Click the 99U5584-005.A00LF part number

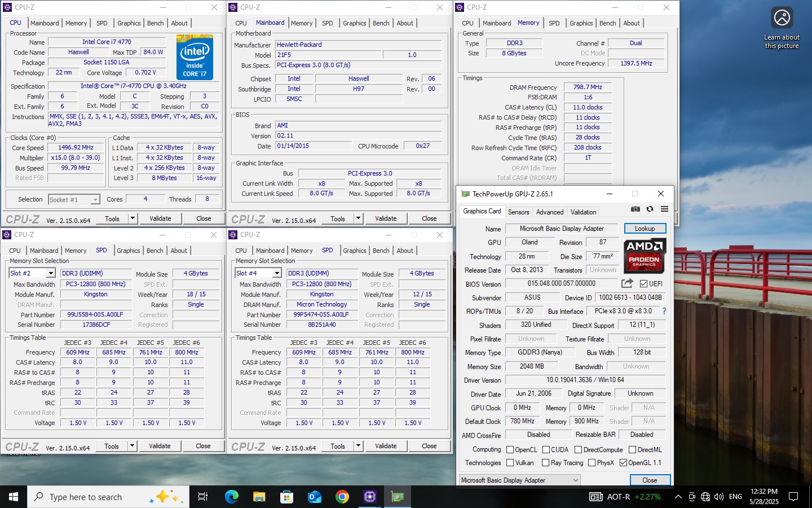(x=95, y=314)
